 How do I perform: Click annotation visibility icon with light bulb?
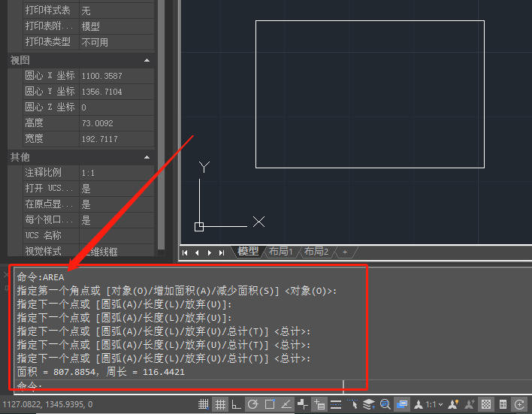453,404
